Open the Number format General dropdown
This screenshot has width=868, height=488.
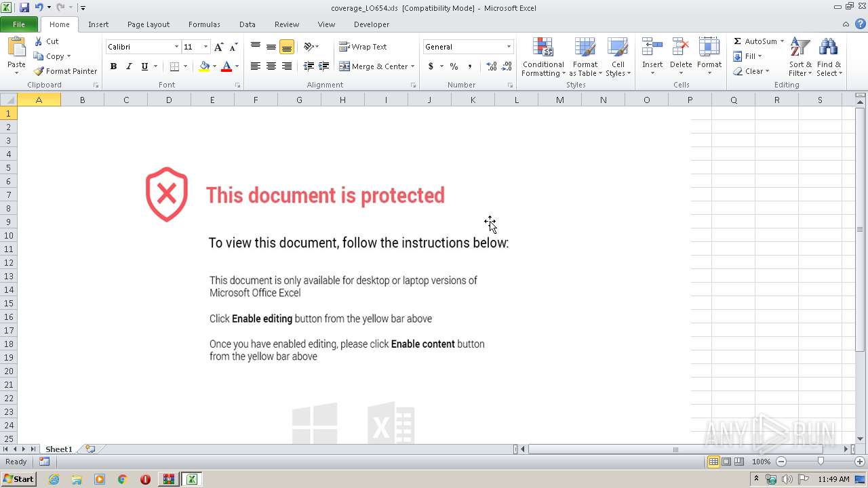[x=509, y=47]
